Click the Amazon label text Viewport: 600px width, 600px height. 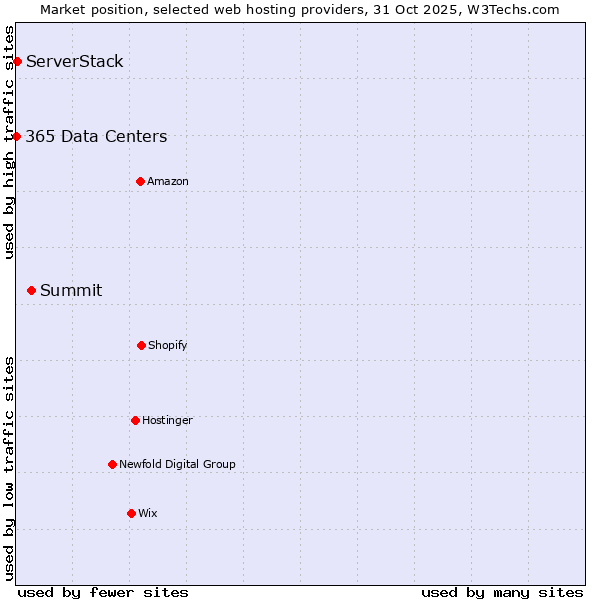coord(168,181)
